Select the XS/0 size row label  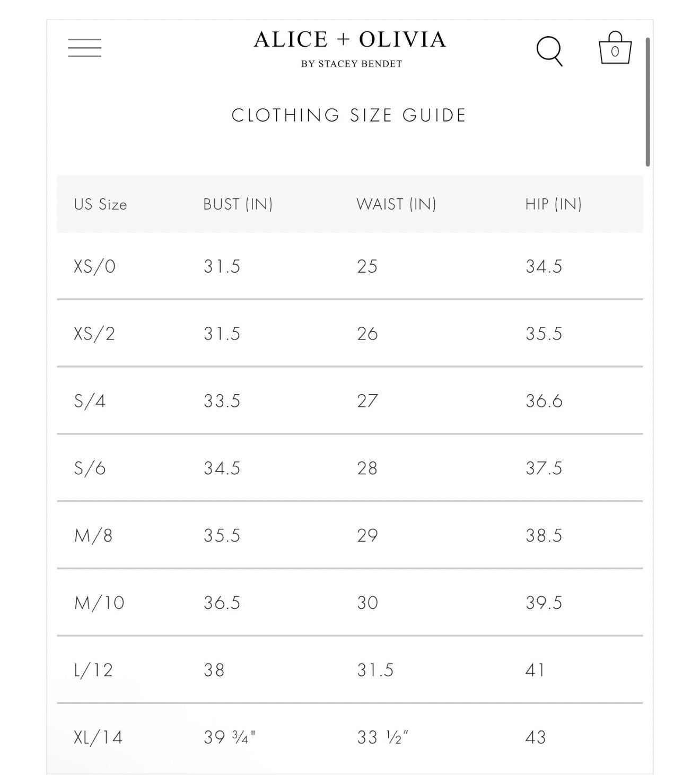(94, 266)
